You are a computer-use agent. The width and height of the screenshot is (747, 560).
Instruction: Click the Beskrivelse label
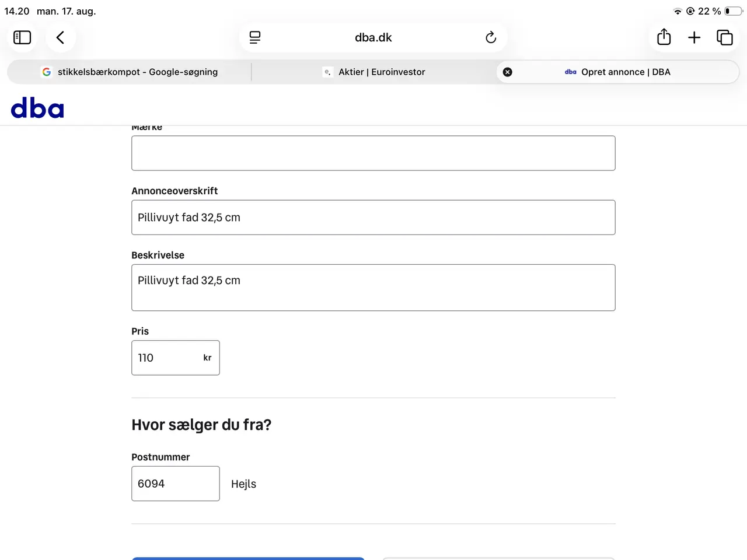coord(158,255)
